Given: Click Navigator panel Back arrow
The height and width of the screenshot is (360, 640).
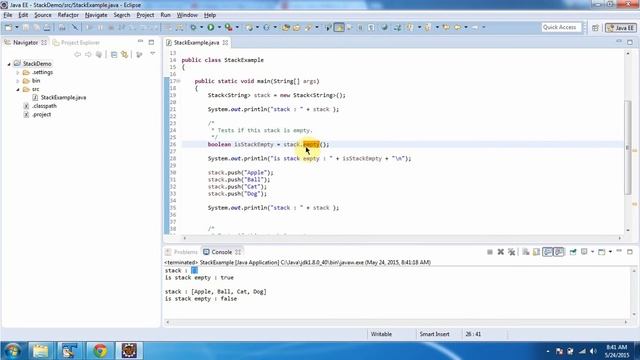Looking at the screenshot, I should tap(78, 54).
